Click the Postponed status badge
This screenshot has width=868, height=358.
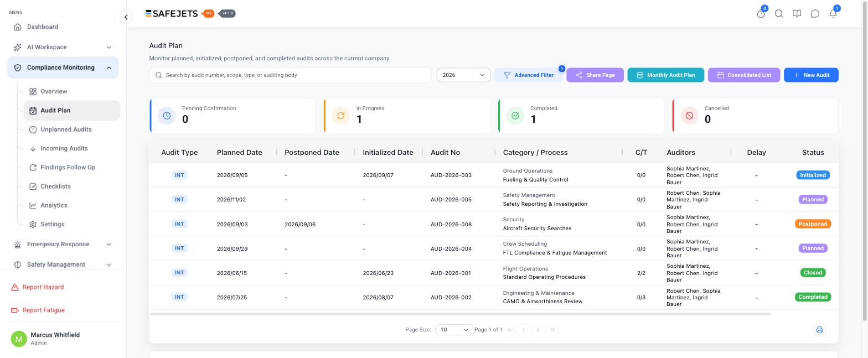[x=813, y=224]
